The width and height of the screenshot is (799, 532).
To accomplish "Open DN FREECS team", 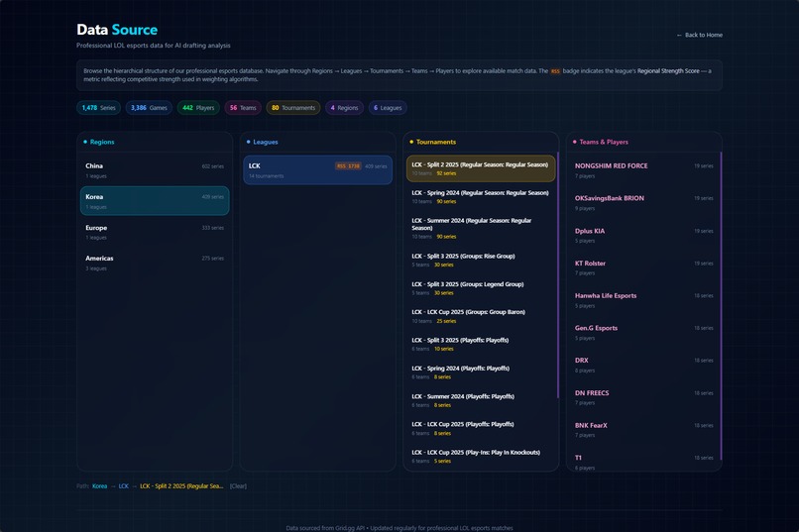I will click(643, 397).
